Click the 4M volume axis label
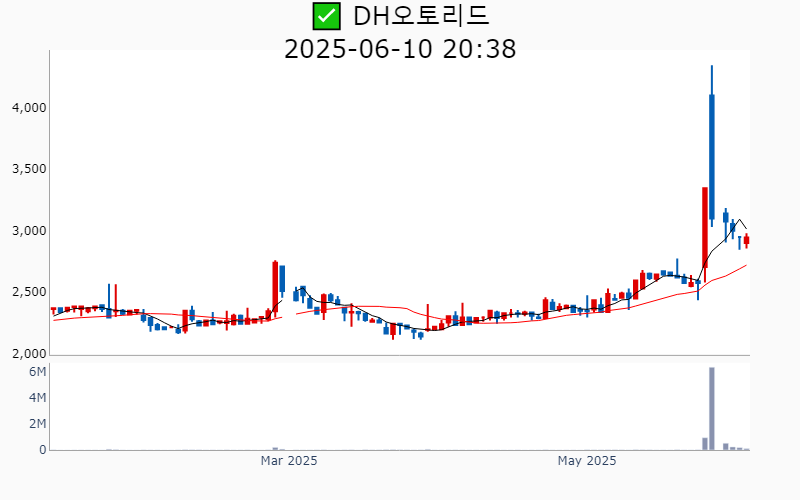The height and width of the screenshot is (500, 800). click(x=37, y=398)
